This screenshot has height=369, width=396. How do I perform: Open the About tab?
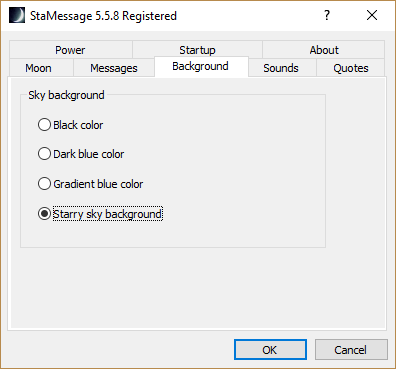coord(324,50)
